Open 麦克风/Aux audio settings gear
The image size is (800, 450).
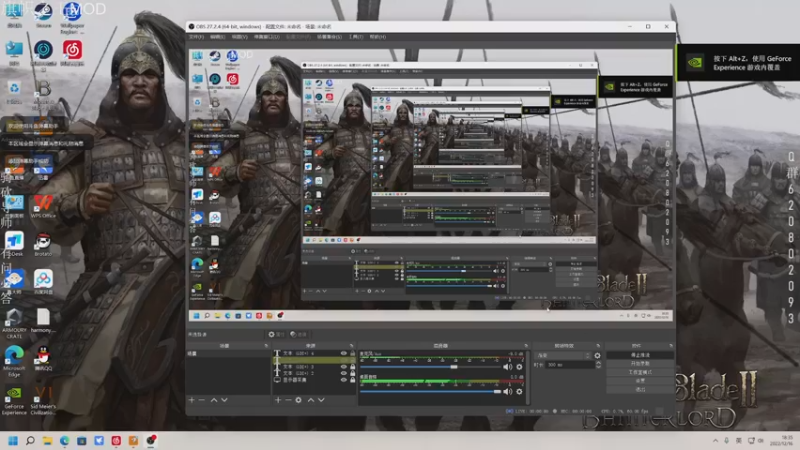click(519, 367)
